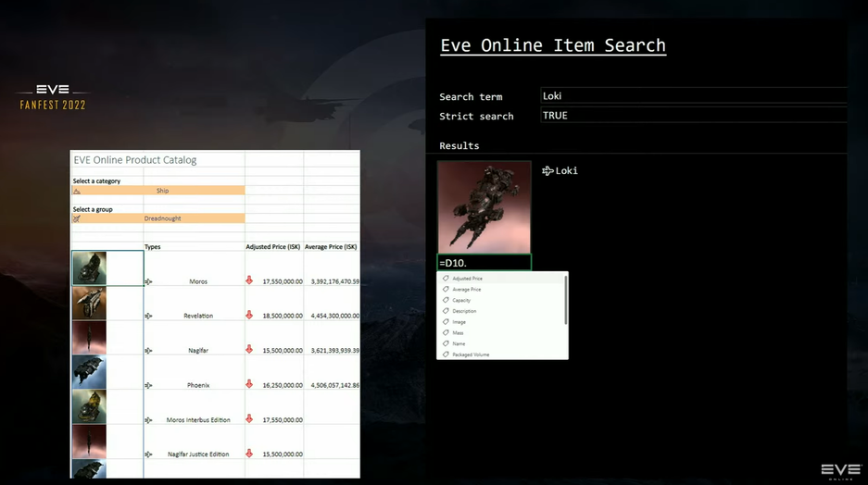Image resolution: width=868 pixels, height=485 pixels.
Task: Choose the Image field suggestion
Action: click(x=501, y=322)
